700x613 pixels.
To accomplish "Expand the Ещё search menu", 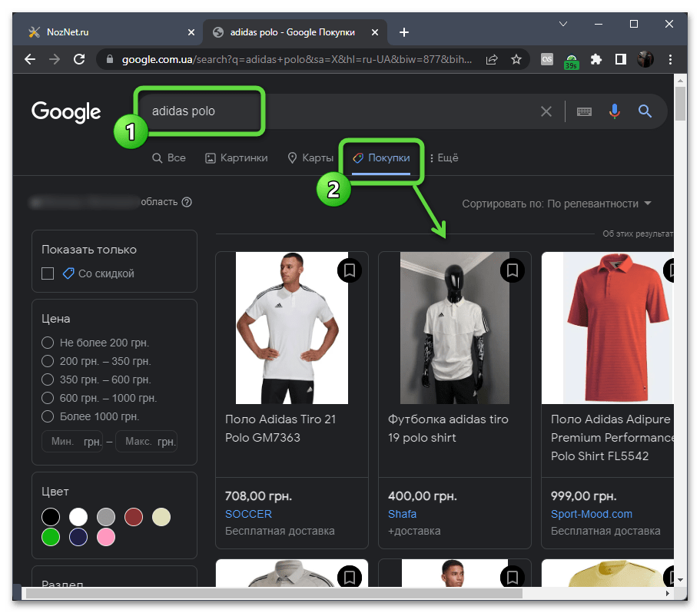I will 444,158.
